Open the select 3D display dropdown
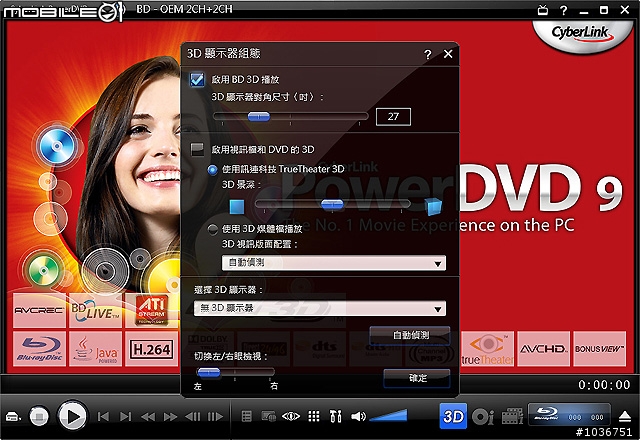The width and height of the screenshot is (640, 440). click(320, 309)
